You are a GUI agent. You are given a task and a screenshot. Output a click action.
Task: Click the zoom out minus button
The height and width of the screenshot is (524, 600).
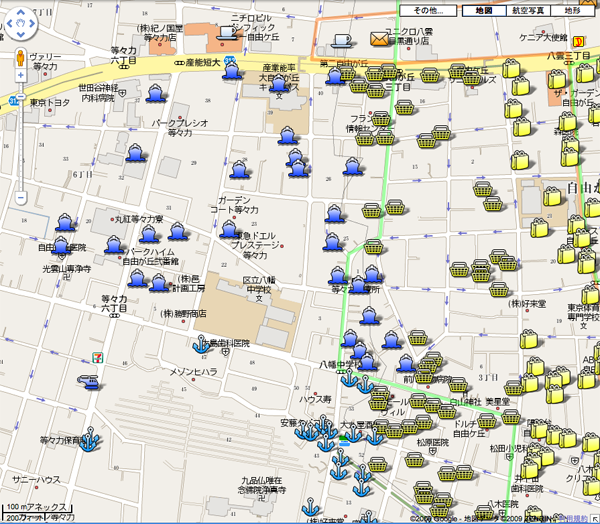coord(21,198)
